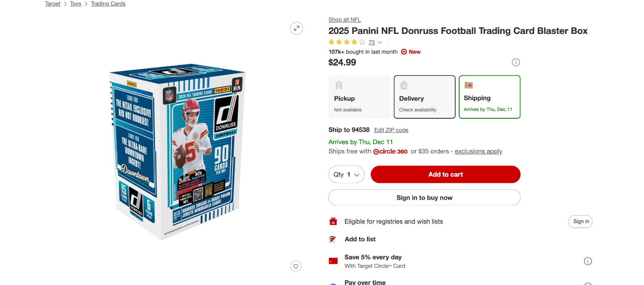Expand the 73 ratings dropdown

click(x=375, y=42)
